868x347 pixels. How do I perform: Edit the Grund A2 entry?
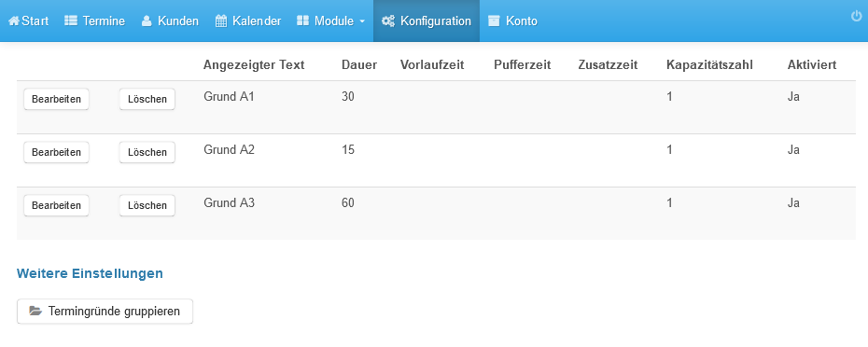(x=56, y=152)
